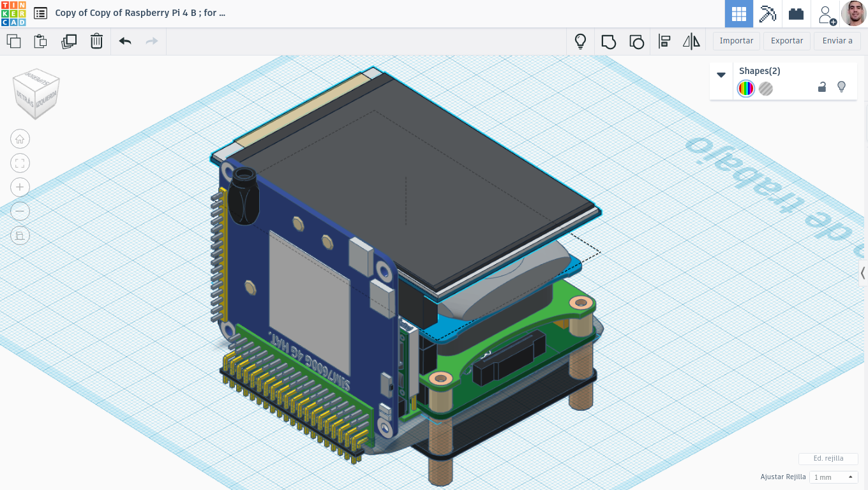Click the Copy toolbar icon

(x=13, y=41)
